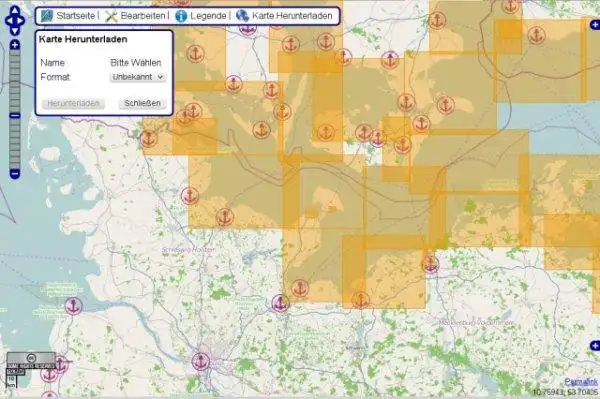Expand the lower-right overview map plus
600x399 pixels.
(595, 345)
